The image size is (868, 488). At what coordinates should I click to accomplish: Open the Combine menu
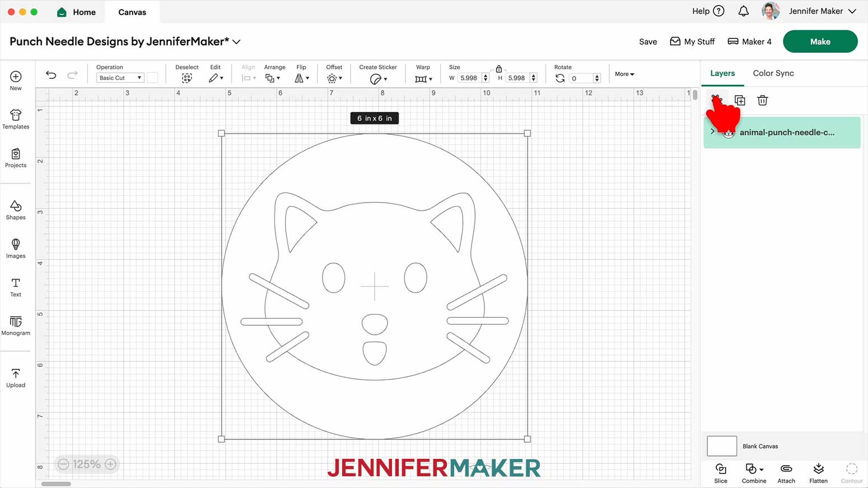coord(754,473)
